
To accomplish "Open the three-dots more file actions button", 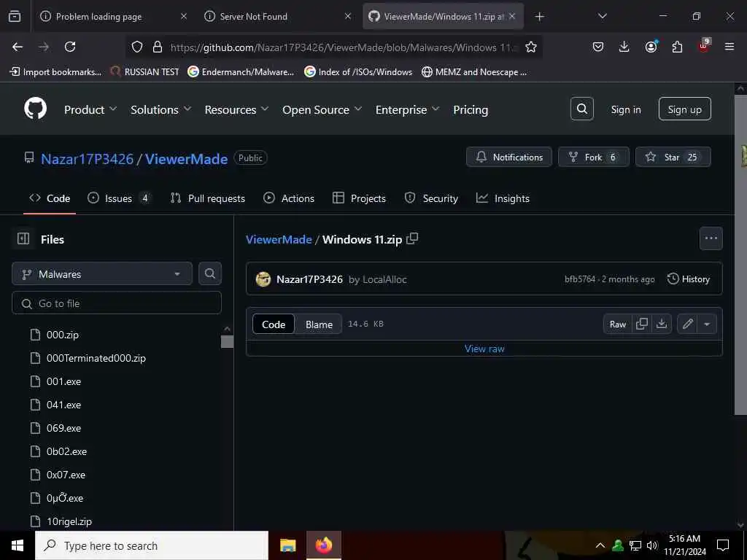I will (711, 238).
